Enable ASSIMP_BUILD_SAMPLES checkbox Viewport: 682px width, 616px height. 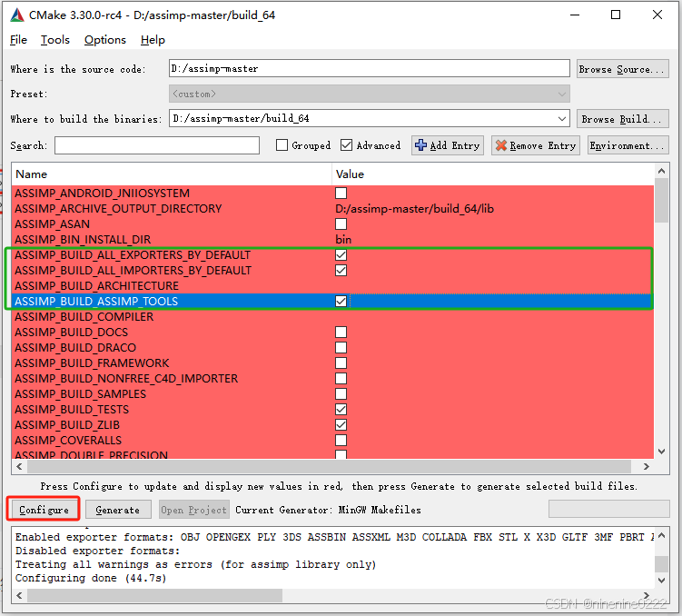341,394
